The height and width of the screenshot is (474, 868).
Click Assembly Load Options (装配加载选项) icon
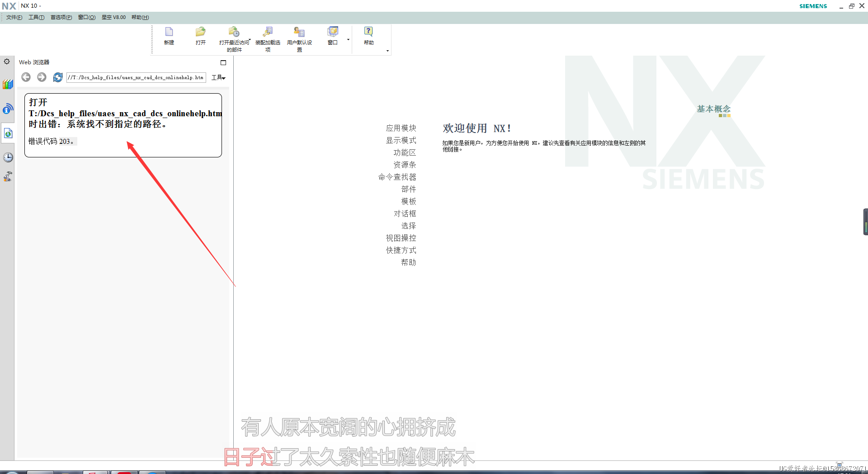268,32
